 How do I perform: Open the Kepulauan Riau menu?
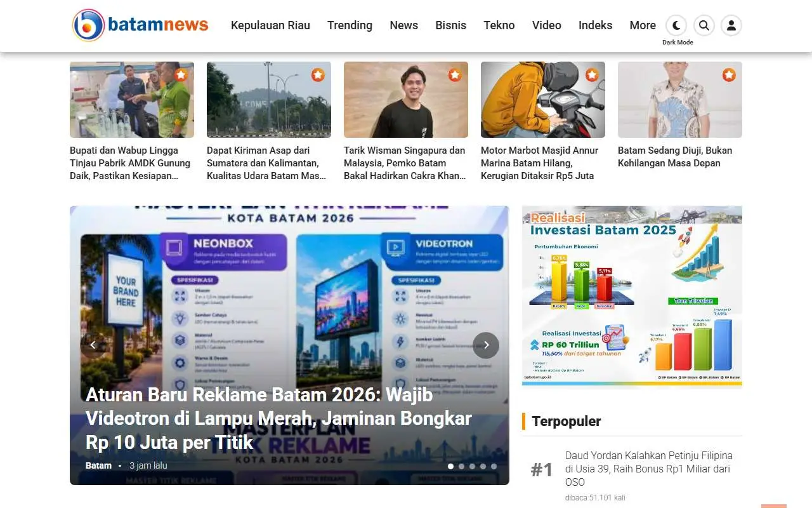pos(270,25)
